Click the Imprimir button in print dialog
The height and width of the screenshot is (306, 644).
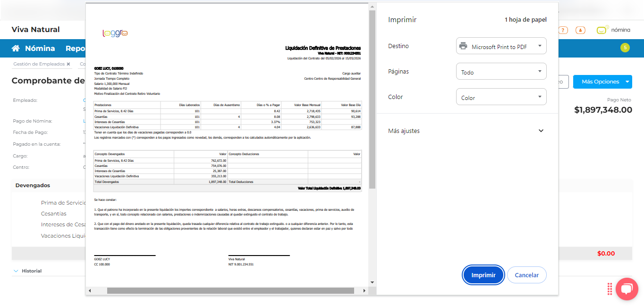(483, 275)
